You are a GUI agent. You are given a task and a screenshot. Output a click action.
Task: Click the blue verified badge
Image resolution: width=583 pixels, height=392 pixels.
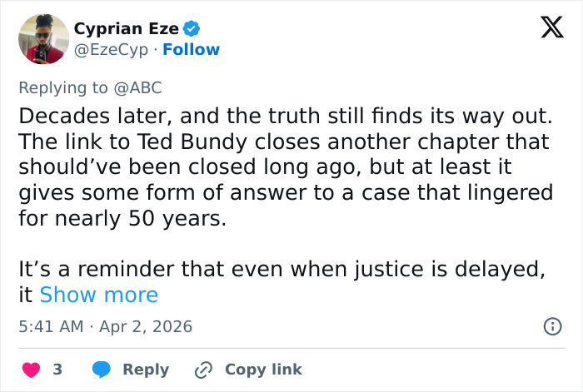191,28
